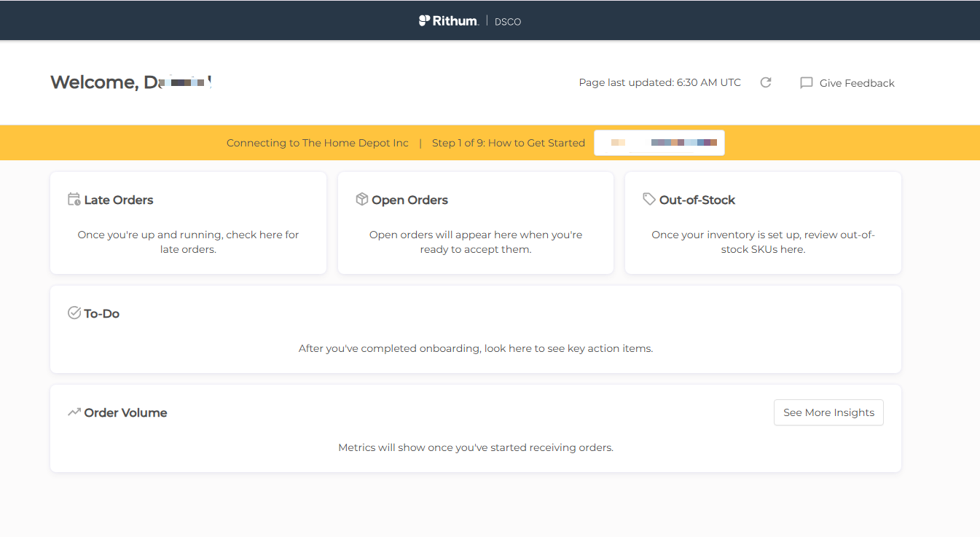This screenshot has width=980, height=537.
Task: Click the Order Volume section heading
Action: pyautogui.click(x=125, y=412)
